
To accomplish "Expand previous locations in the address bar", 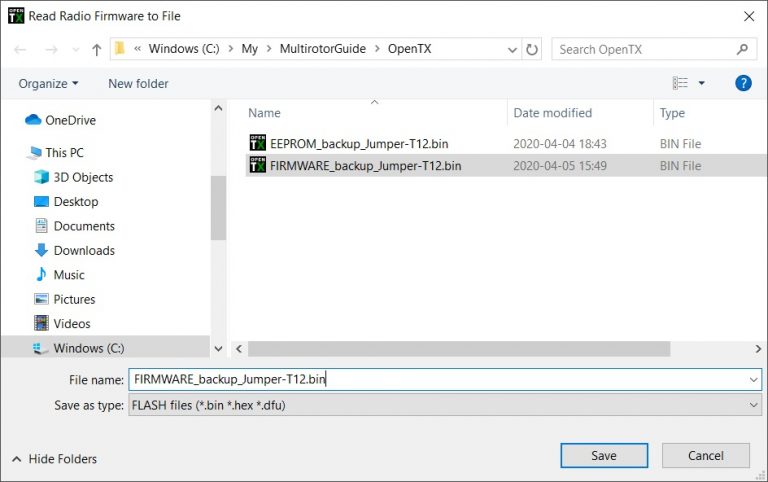I will pos(512,49).
